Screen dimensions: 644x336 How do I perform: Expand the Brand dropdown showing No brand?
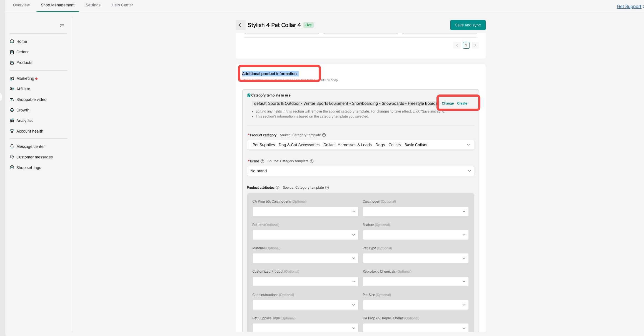click(360, 171)
